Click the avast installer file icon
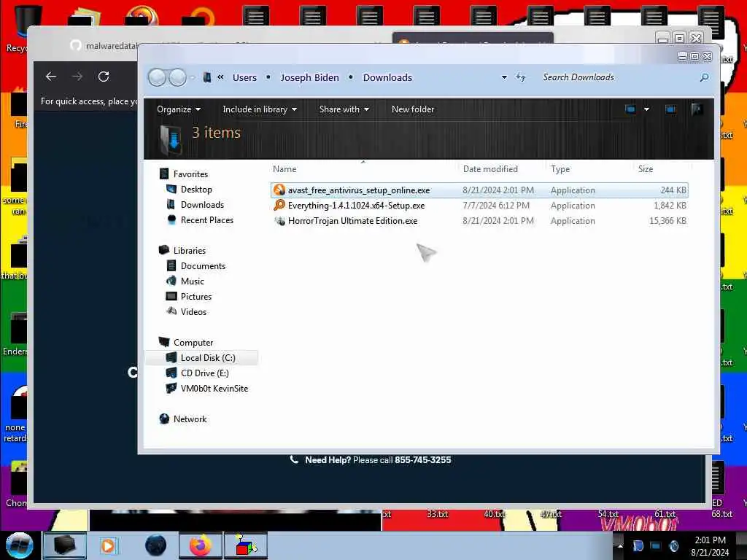Image resolution: width=747 pixels, height=560 pixels. 279,190
